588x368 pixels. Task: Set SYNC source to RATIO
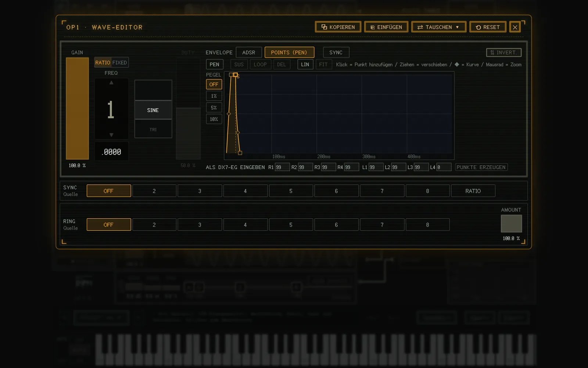473,191
